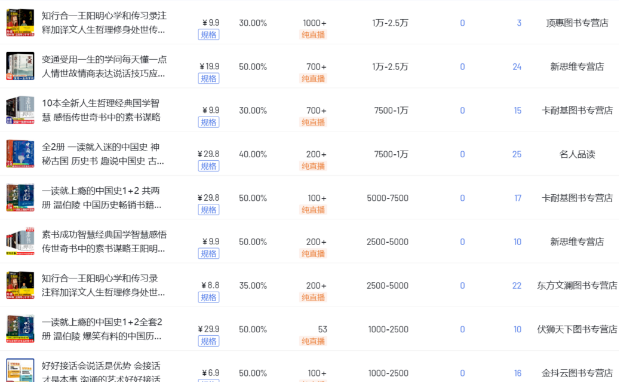Open thumbnail of 变通受用一生的学问 book
Viewport: 619px width, 382px height.
click(20, 66)
